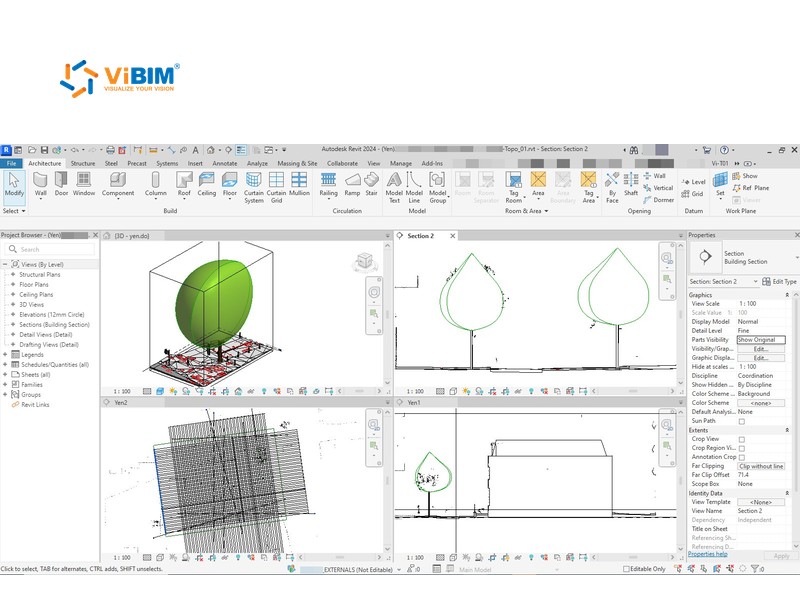Click the 1 : 100 scale in Section 2 view
The height and width of the screenshot is (600, 800).
pyautogui.click(x=415, y=391)
